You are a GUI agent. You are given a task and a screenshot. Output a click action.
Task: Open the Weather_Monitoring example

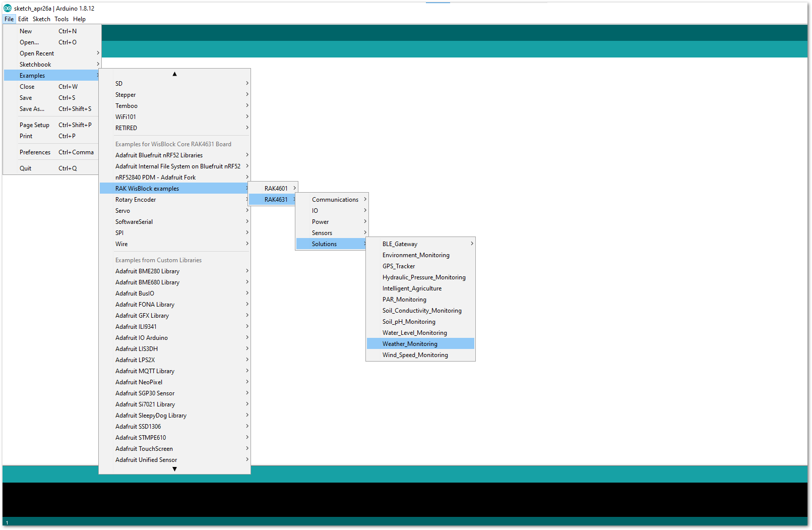pyautogui.click(x=421, y=344)
